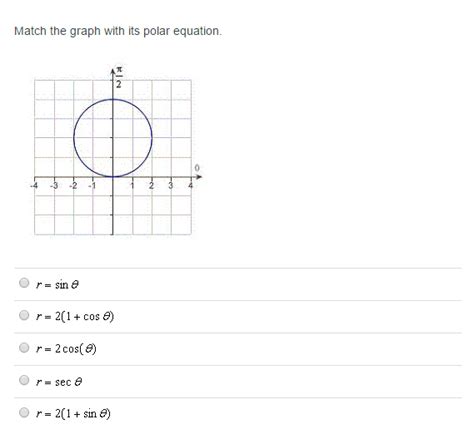Screen dimensions: 474x444
Task: Click the 0 label at the polar axis arrow
Action: pos(197,168)
